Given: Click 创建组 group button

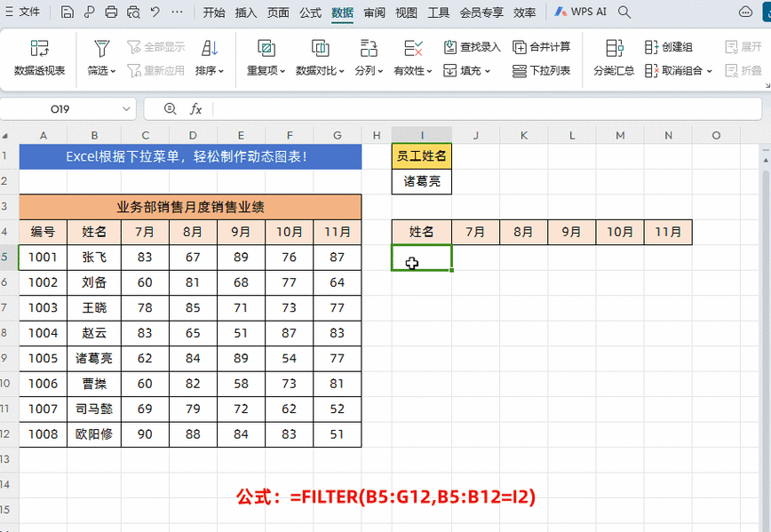Looking at the screenshot, I should click(x=668, y=47).
